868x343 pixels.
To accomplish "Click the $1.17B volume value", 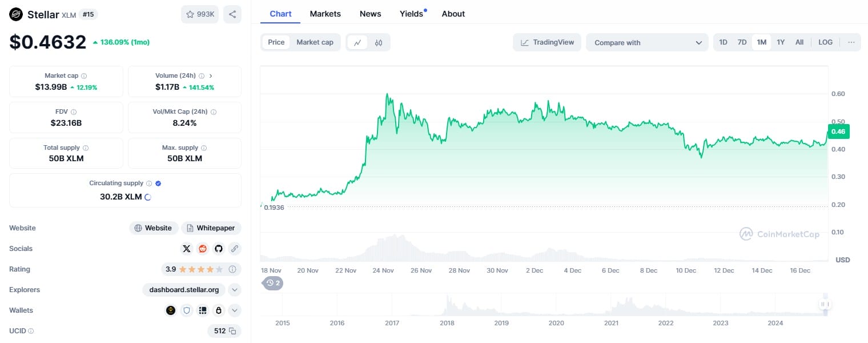I will coord(167,87).
